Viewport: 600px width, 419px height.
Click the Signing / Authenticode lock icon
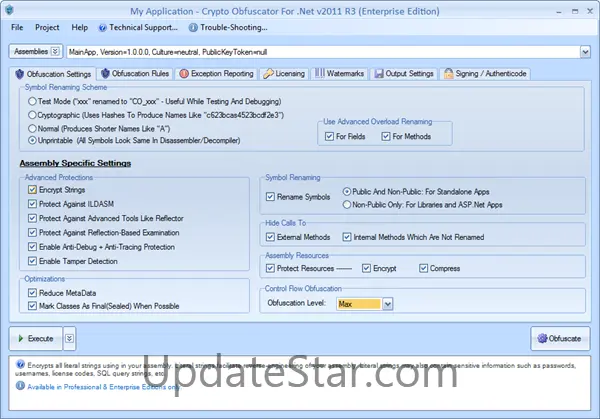point(448,73)
